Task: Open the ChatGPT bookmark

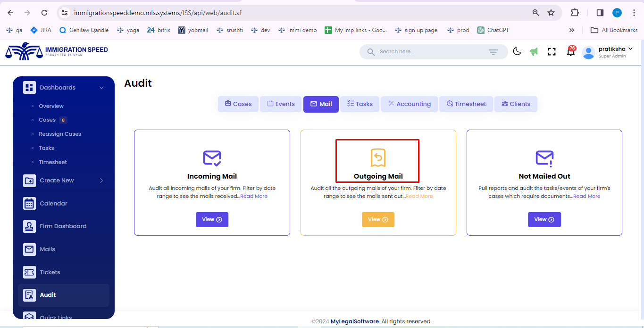Action: pyautogui.click(x=493, y=30)
